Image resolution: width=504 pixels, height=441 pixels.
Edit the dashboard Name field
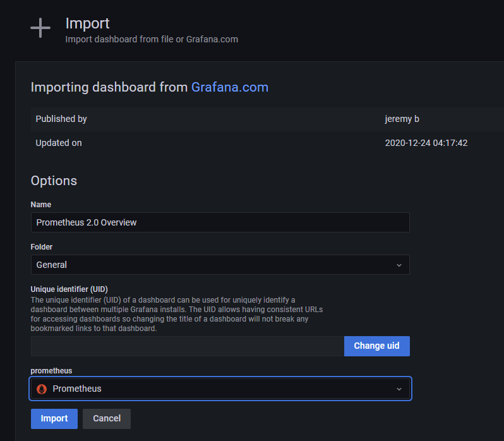click(220, 222)
